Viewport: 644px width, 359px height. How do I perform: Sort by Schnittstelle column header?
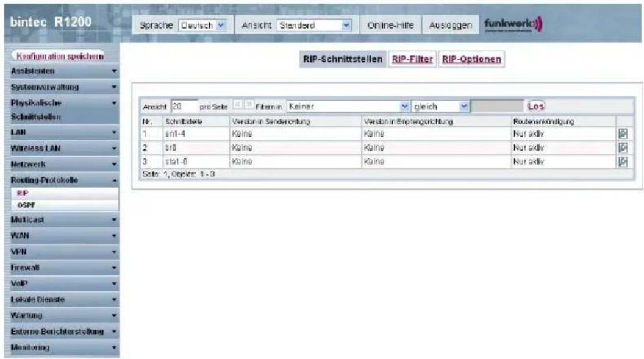(184, 122)
